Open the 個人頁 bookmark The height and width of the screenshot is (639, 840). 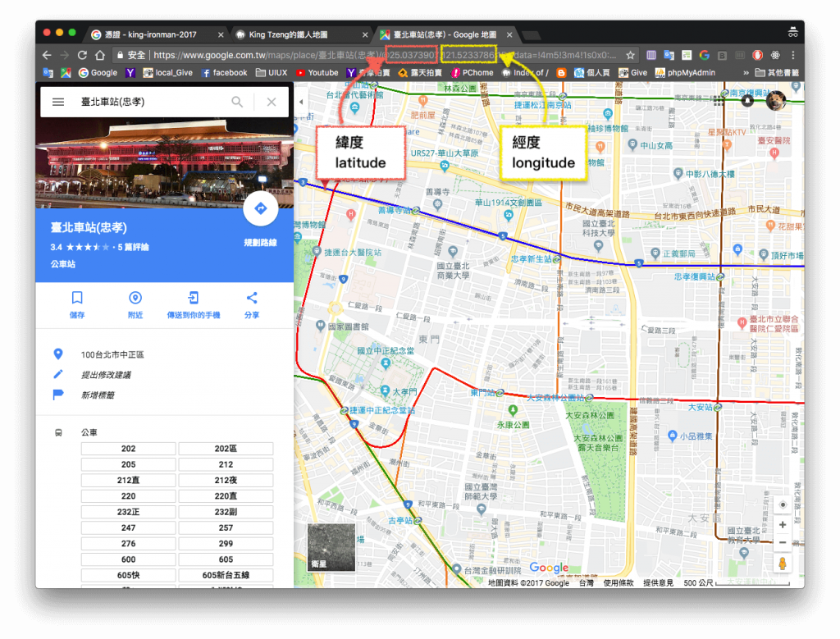[x=592, y=73]
